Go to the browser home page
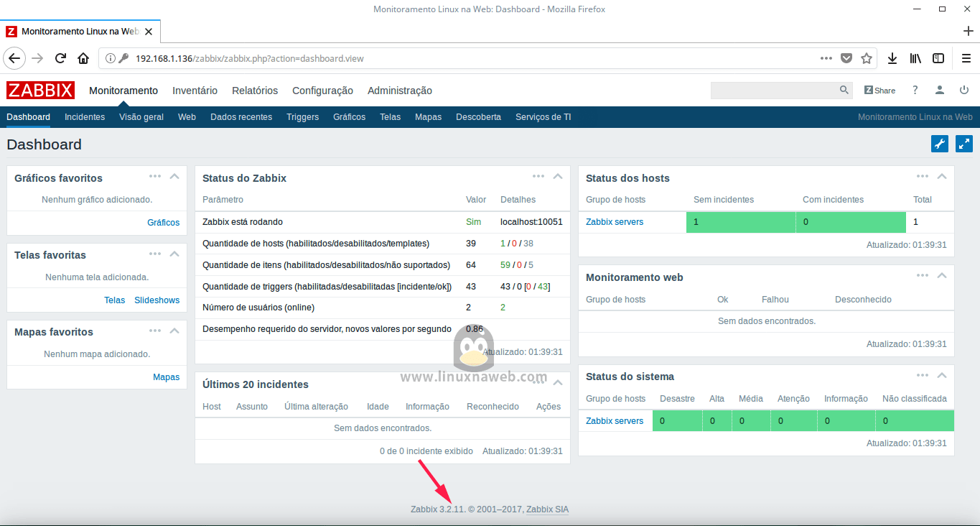 [83, 58]
